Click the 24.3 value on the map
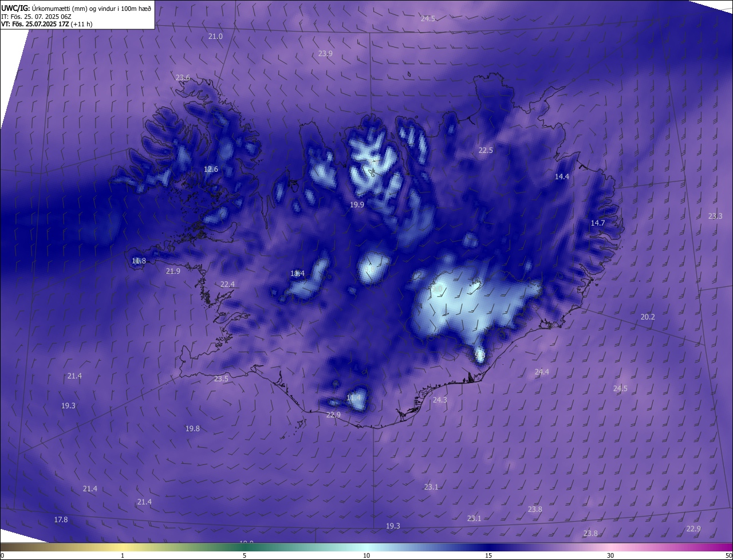733x560 pixels. tap(440, 400)
